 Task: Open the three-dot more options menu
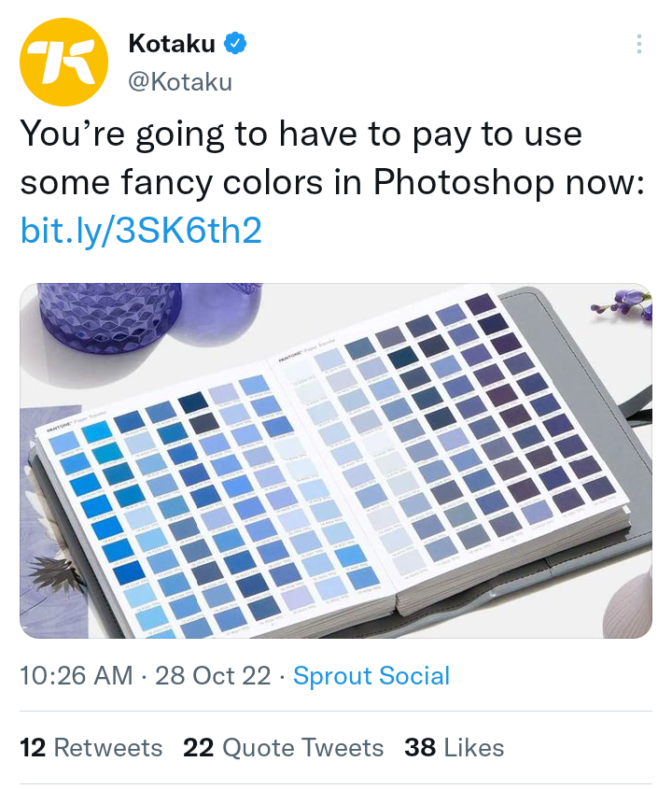point(638,44)
